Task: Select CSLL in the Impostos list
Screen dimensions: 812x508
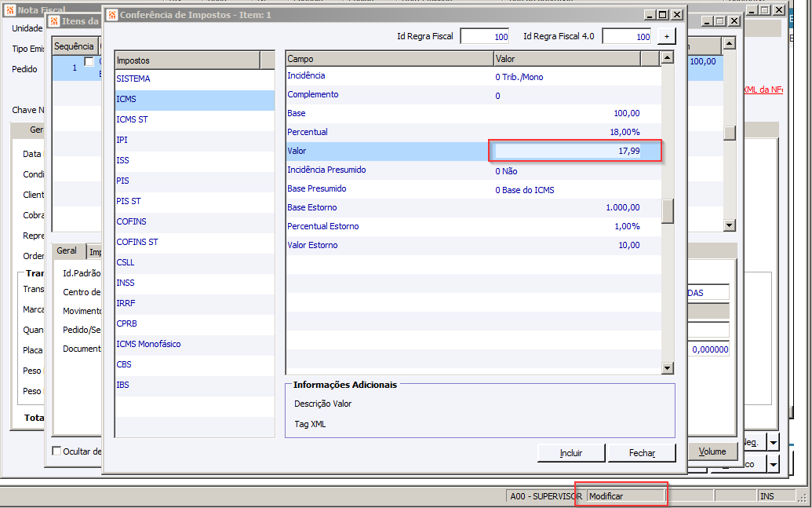Action: 195,262
